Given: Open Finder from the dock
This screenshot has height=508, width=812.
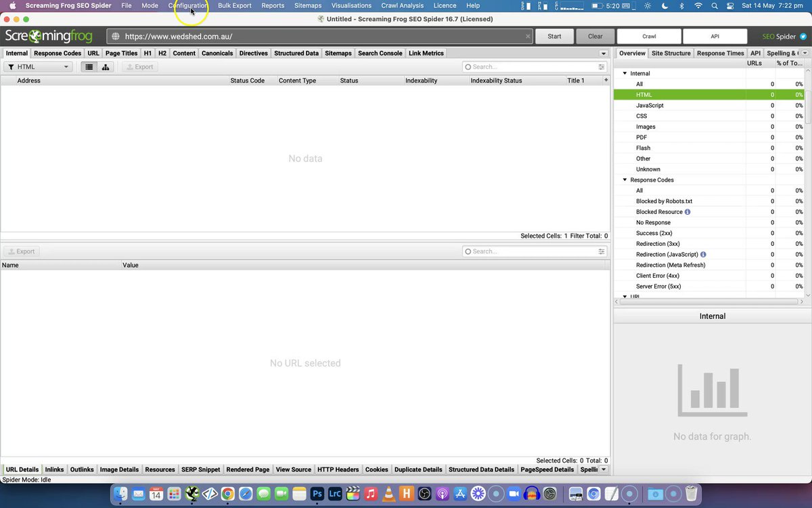Looking at the screenshot, I should point(120,494).
